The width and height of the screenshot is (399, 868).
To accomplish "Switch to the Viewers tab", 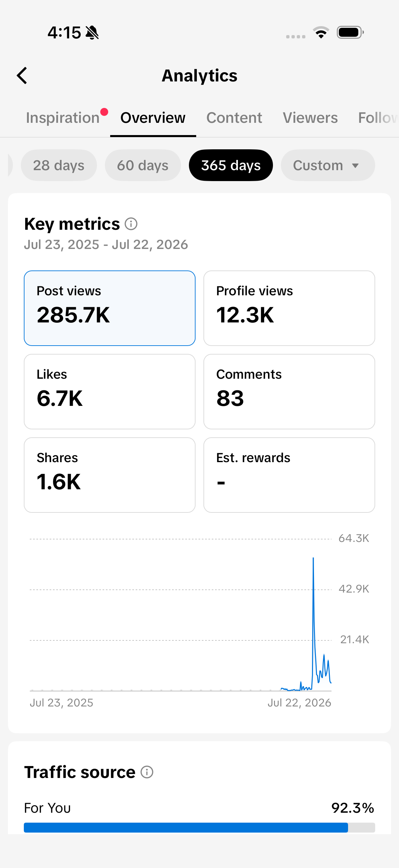I will 310,118.
